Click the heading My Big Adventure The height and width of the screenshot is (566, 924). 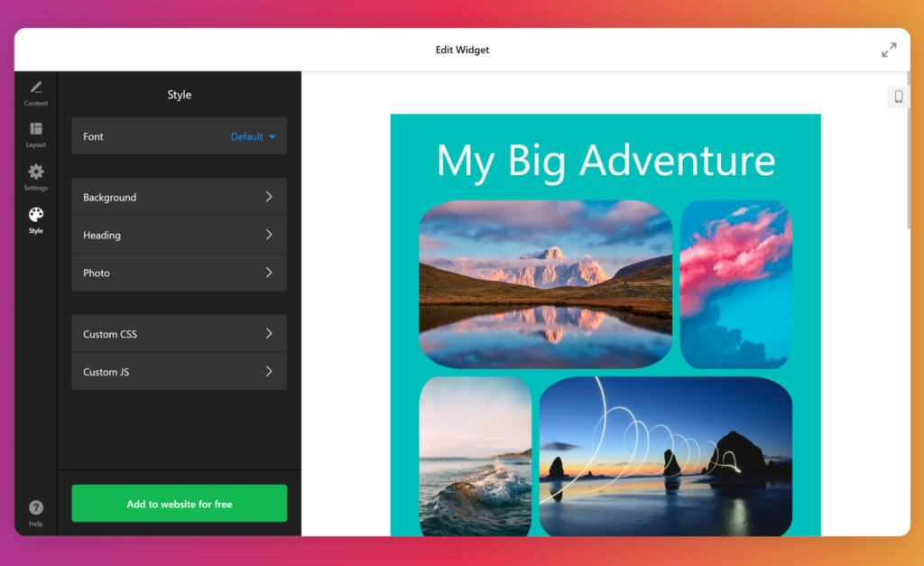[605, 161]
